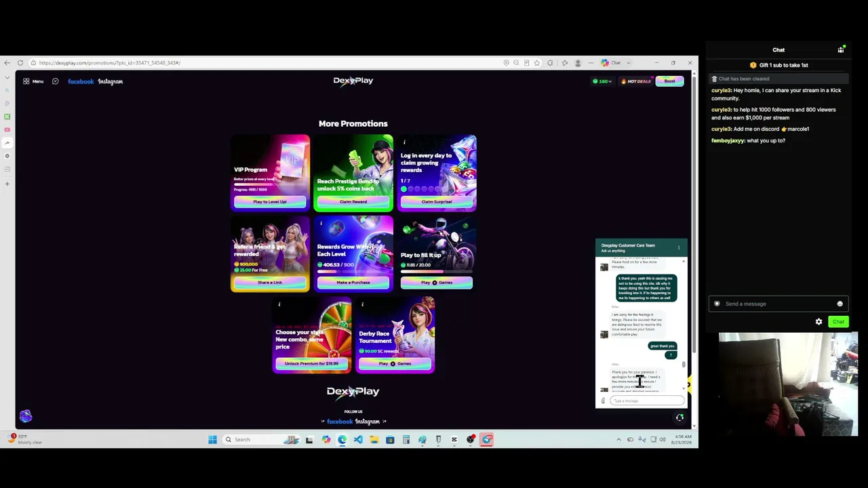Click the Gift 1 sub to take 1st banner

[778, 65]
